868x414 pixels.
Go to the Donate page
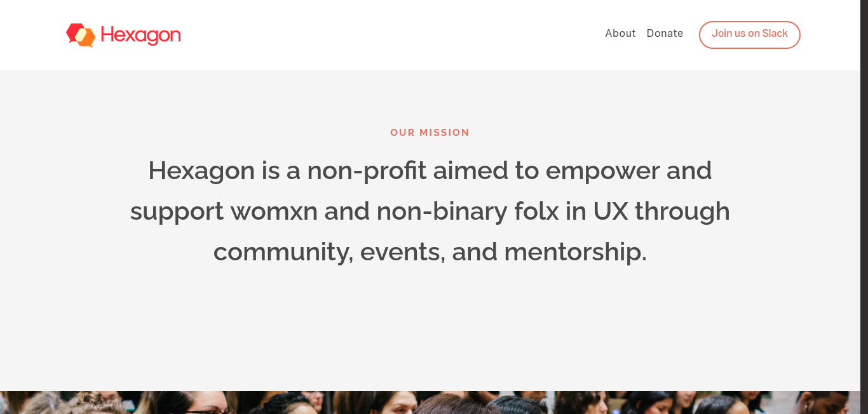pos(665,34)
